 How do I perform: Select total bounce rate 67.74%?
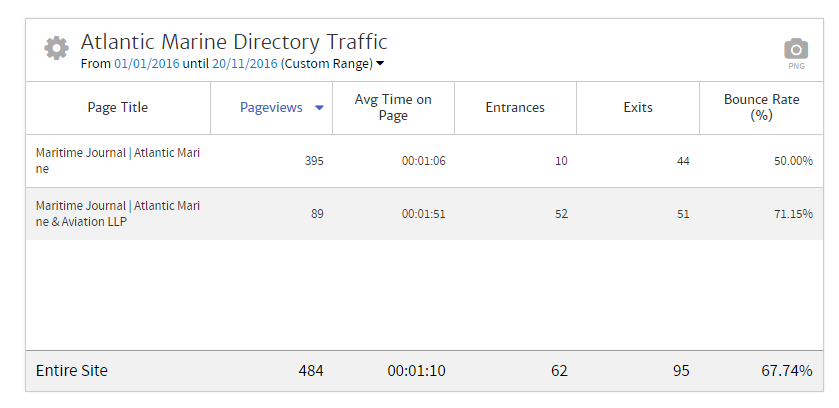[787, 371]
